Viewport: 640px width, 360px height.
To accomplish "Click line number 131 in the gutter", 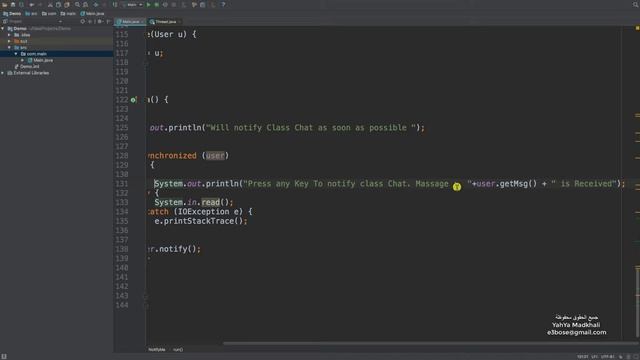I will [x=122, y=184].
